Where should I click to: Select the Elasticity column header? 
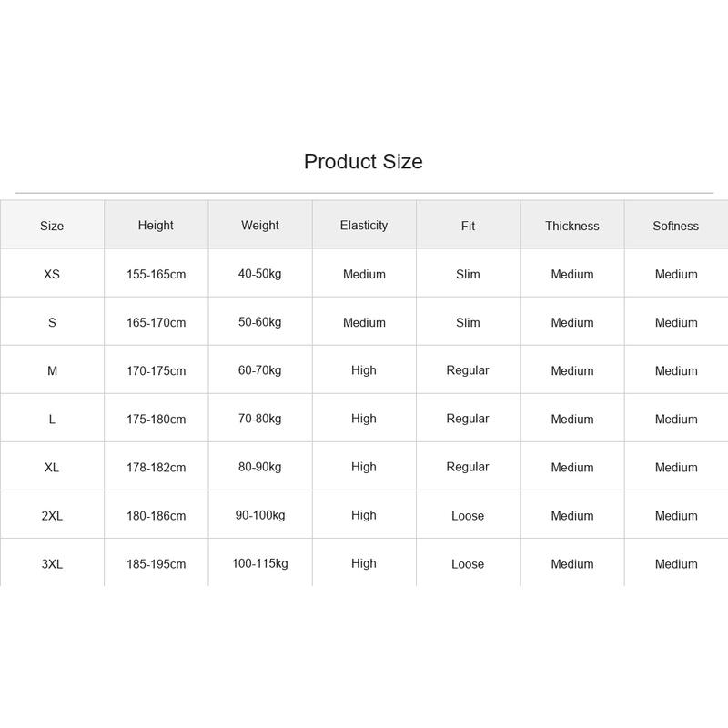pyautogui.click(x=363, y=225)
